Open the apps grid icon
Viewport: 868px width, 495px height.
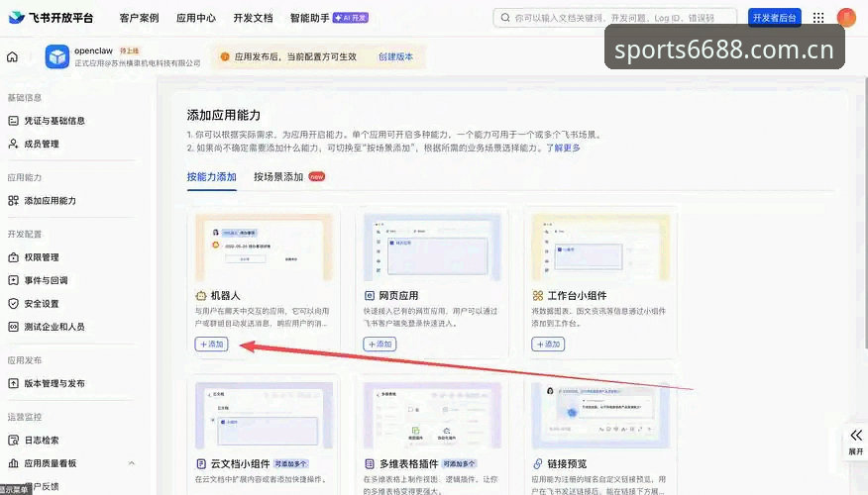[818, 18]
